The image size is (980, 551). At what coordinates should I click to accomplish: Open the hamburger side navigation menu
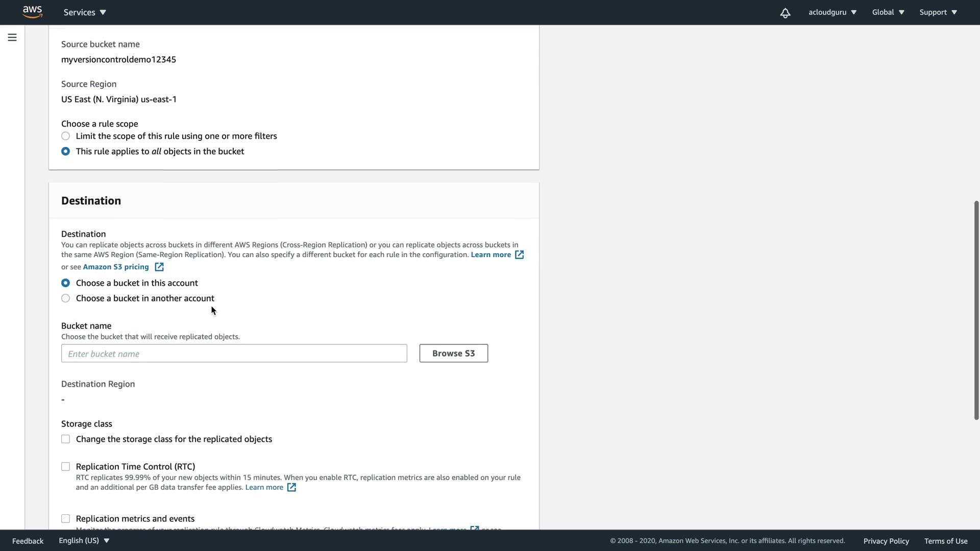tap(12, 37)
